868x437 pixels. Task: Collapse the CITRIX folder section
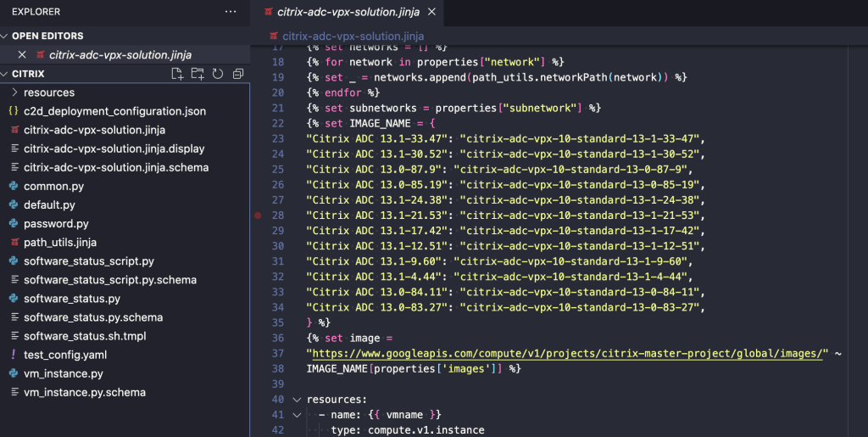pos(4,74)
